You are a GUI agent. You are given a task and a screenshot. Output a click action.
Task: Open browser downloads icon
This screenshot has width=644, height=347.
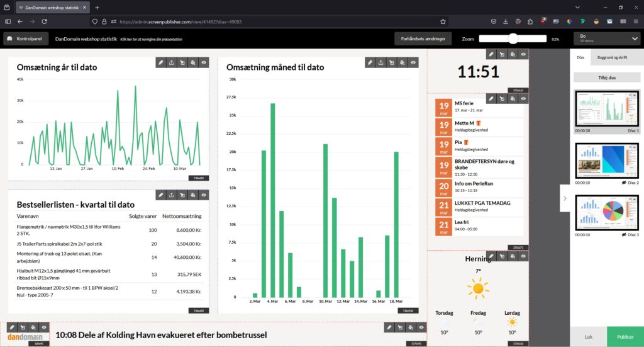pyautogui.click(x=506, y=21)
